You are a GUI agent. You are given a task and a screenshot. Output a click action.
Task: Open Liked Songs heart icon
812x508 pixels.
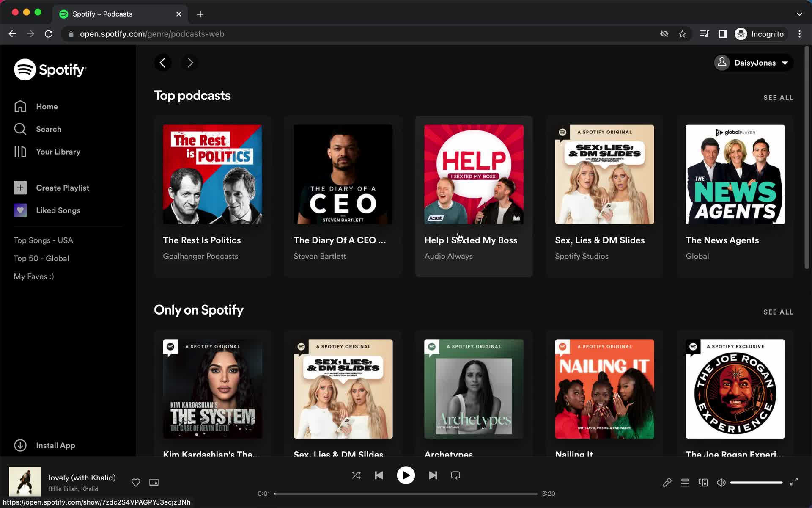[x=20, y=210]
